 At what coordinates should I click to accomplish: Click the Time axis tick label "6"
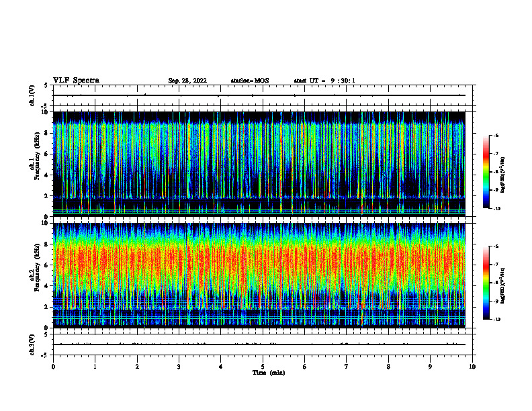(x=305, y=367)
